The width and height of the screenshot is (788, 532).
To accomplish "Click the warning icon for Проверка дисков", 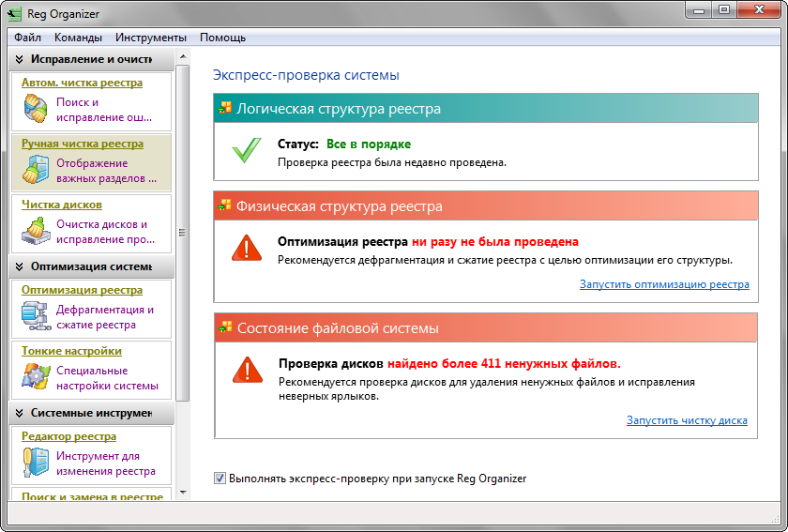I will tap(248, 370).
